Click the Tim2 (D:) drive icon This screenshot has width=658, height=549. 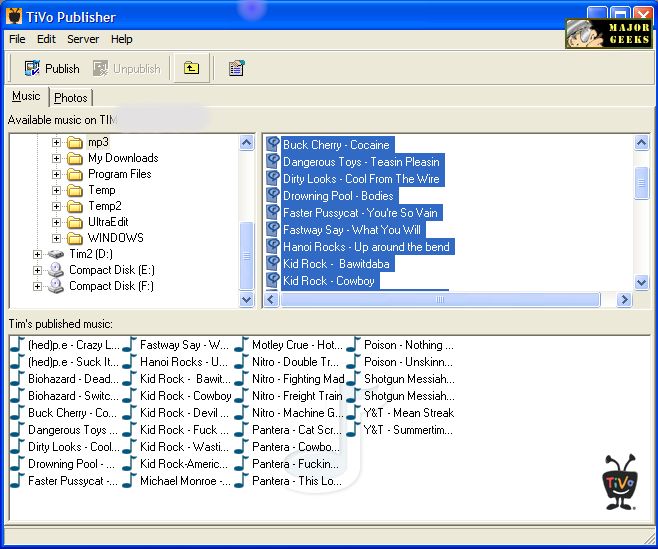point(56,254)
